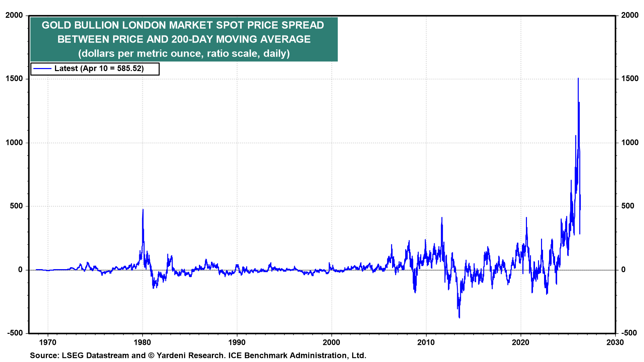Click the 2010 x-axis label
The height and width of the screenshot is (362, 644).
click(426, 342)
